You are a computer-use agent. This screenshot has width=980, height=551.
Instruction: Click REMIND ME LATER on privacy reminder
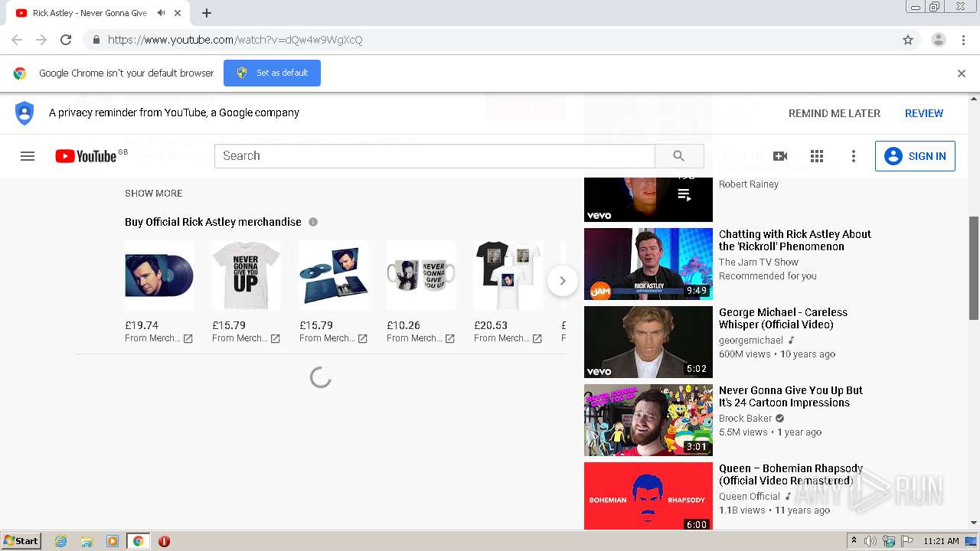click(x=835, y=113)
